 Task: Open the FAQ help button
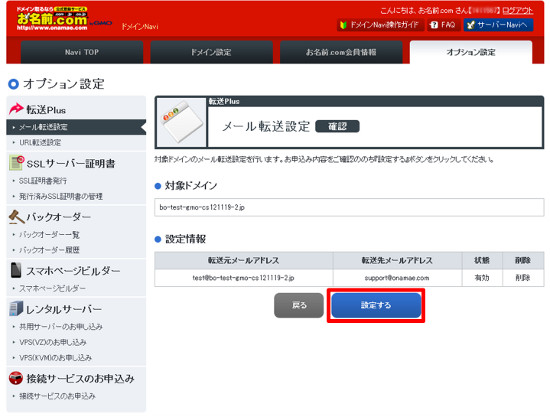443,25
